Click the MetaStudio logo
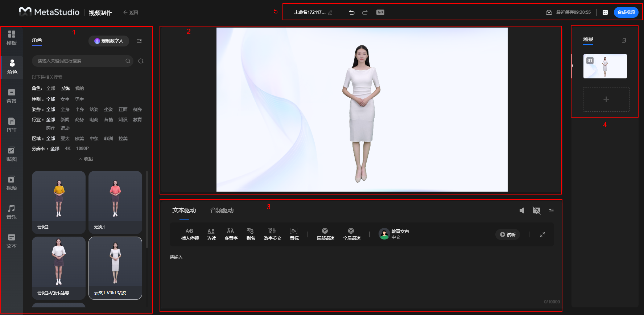The image size is (644, 315). 49,12
